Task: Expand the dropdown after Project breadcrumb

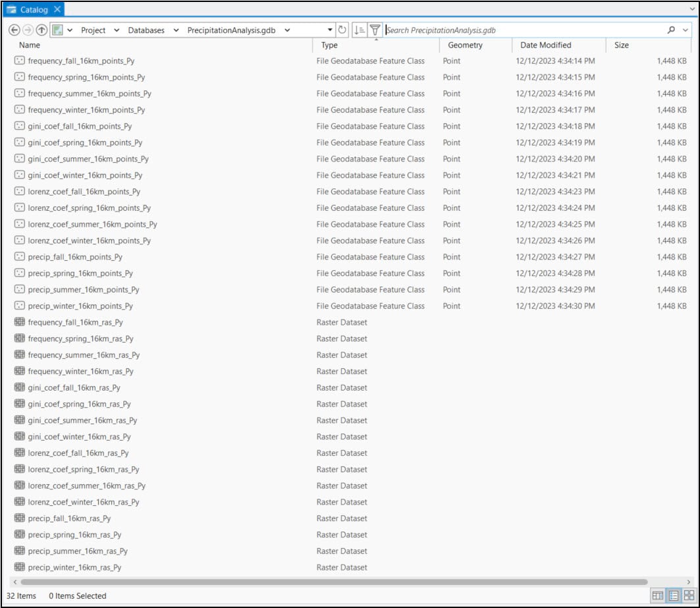Action: tap(117, 30)
